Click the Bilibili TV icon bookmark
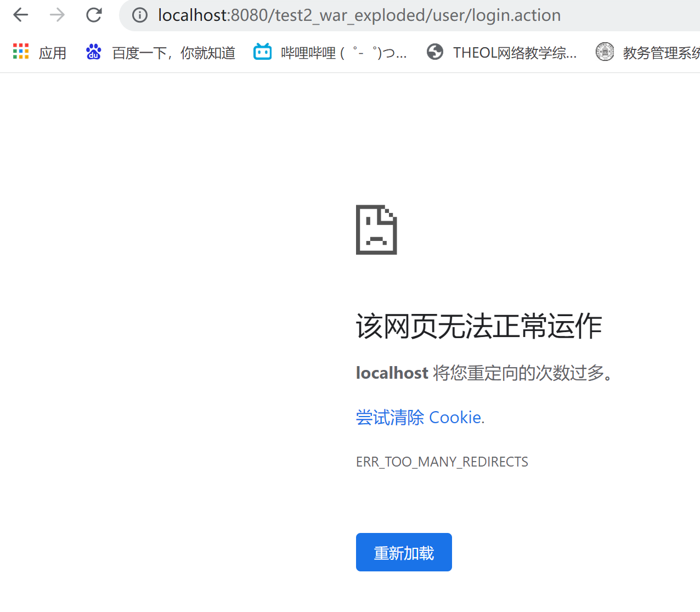 coord(262,51)
